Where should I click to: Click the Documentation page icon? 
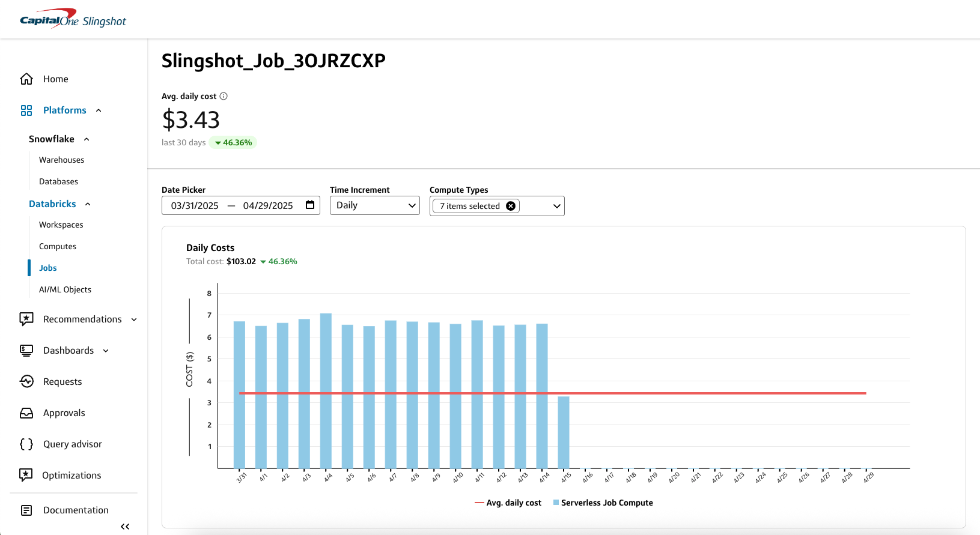(x=26, y=510)
